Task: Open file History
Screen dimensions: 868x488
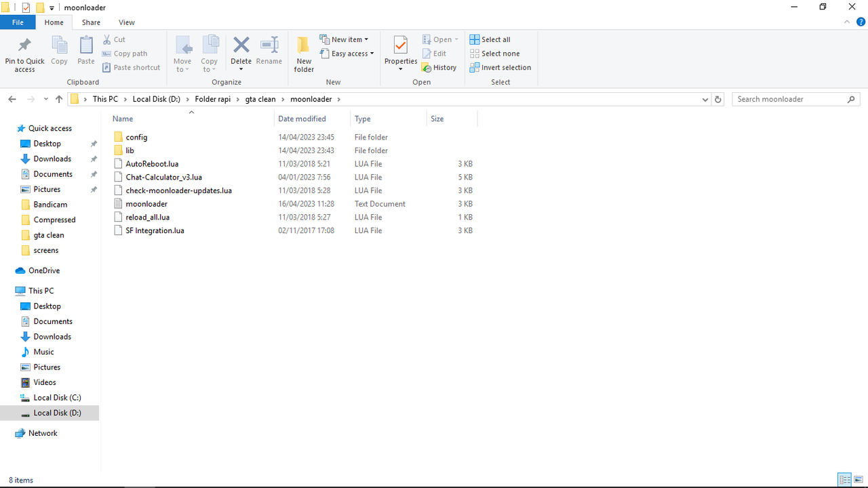Action: click(439, 68)
